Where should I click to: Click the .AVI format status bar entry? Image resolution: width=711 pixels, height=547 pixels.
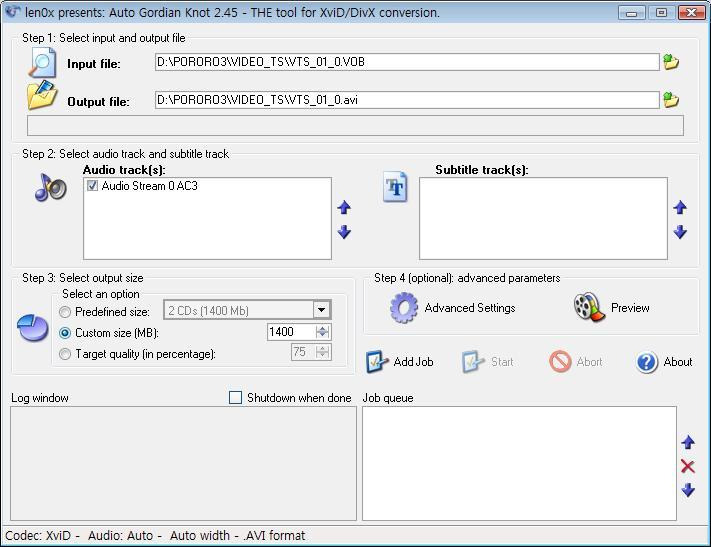274,536
